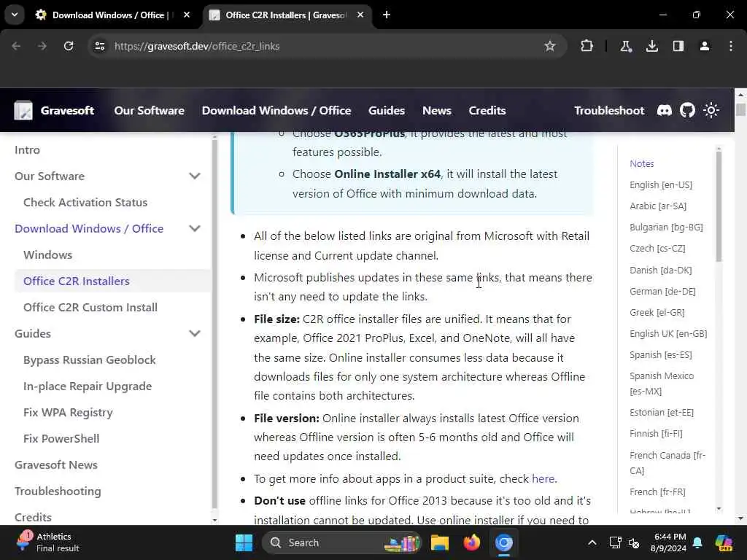
Task: Open the Athletics news widget on taskbar
Action: [x=48, y=542]
